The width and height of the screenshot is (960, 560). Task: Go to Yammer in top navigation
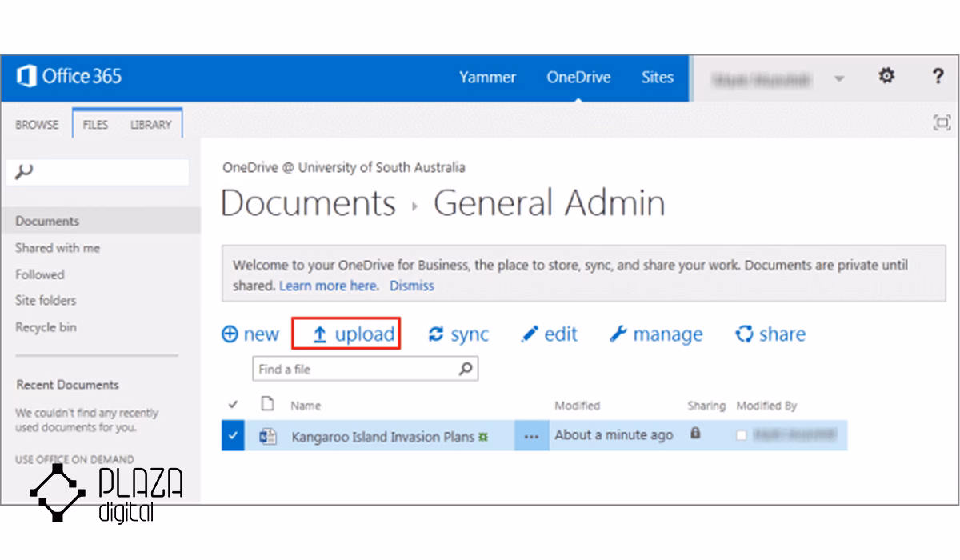(487, 78)
